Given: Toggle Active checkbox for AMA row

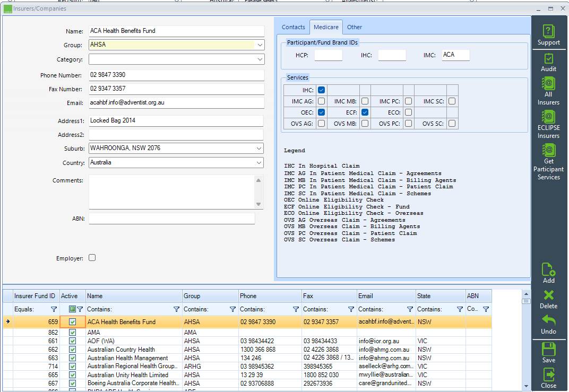Looking at the screenshot, I should coord(73,333).
